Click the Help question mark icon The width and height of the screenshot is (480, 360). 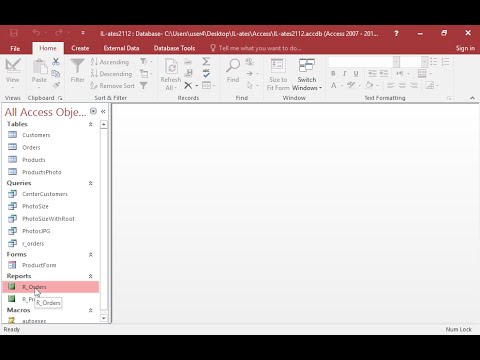[396, 33]
